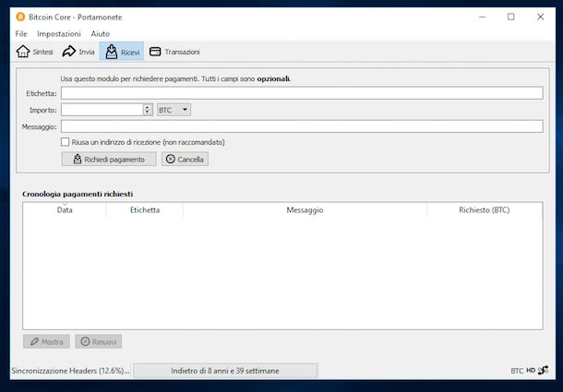Click the Importo amount spinner arrows
This screenshot has width=563, height=392.
pyautogui.click(x=147, y=110)
